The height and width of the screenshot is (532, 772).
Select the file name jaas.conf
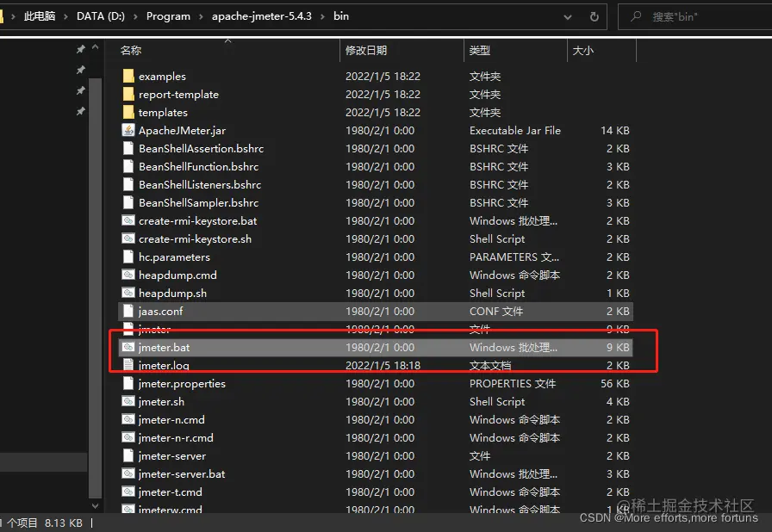coord(160,312)
